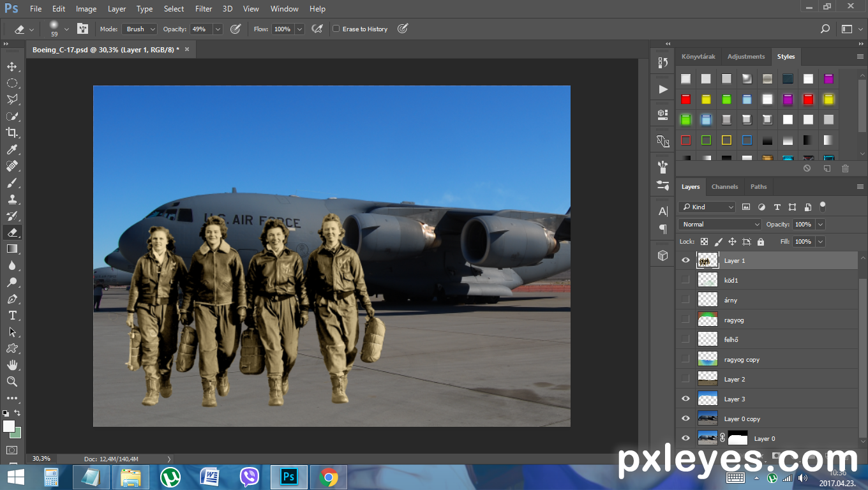Open the eraser Mode dropdown
This screenshot has height=490, width=868.
(x=139, y=29)
